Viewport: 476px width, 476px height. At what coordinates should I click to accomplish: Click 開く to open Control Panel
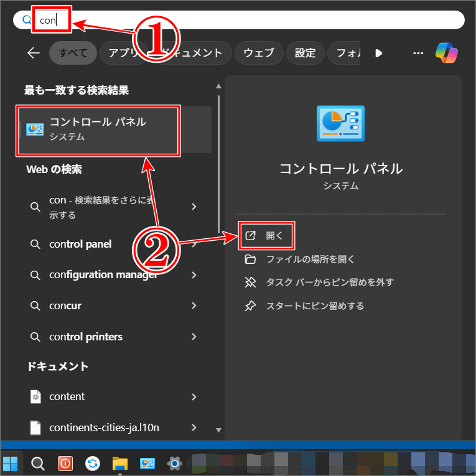266,235
